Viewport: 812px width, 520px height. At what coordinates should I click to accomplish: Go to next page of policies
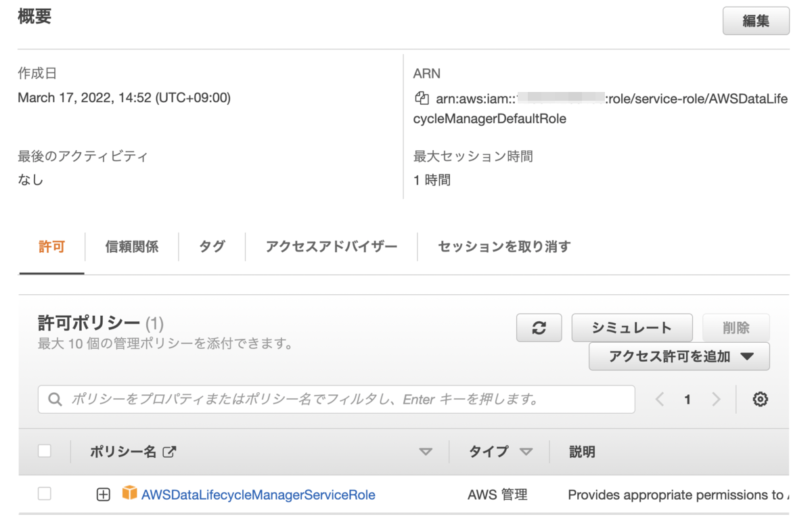(717, 400)
